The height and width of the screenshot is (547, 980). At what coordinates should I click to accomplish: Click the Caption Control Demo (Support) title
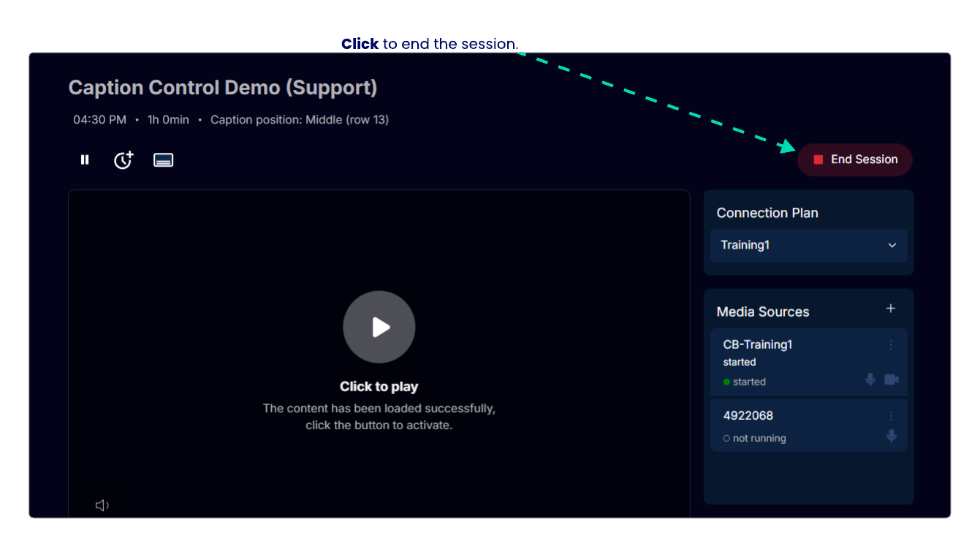pos(223,88)
